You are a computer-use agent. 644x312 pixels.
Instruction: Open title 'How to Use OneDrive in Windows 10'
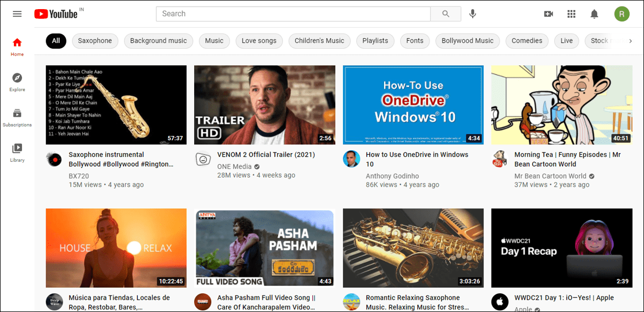click(x=417, y=159)
